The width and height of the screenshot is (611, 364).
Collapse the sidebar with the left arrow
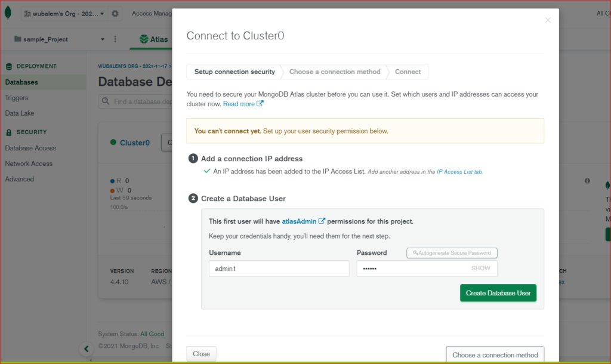click(x=87, y=348)
